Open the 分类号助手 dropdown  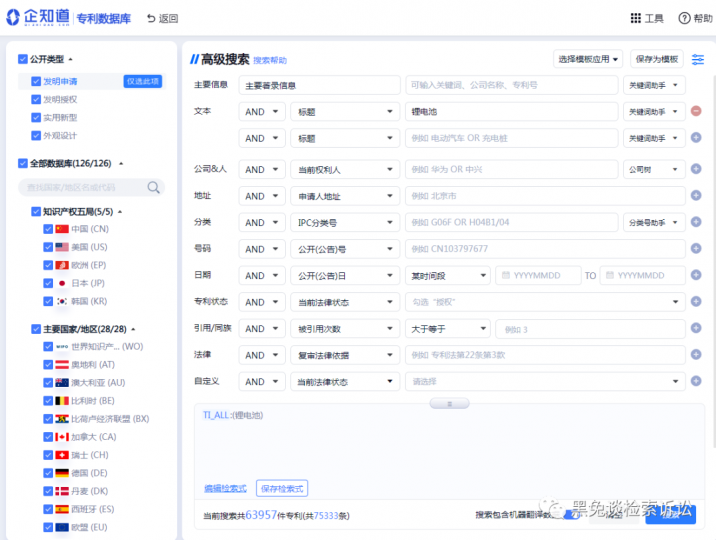click(x=654, y=222)
